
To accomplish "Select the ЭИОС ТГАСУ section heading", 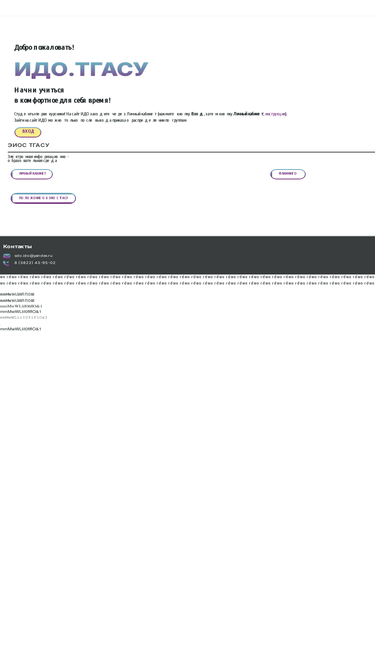I will coord(28,145).
